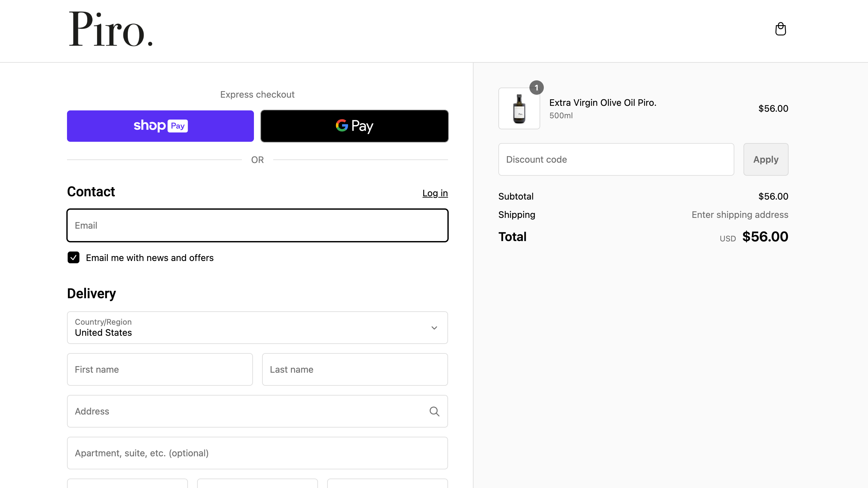Click the olive oil product thumbnail
Viewport: 868px width, 488px height.
coord(519,108)
